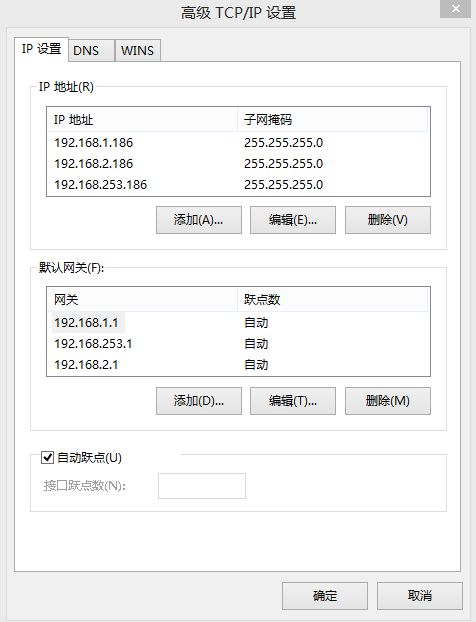Image resolution: width=476 pixels, height=622 pixels.
Task: Click subnet mask of 192.168.253.186 row
Action: (284, 185)
